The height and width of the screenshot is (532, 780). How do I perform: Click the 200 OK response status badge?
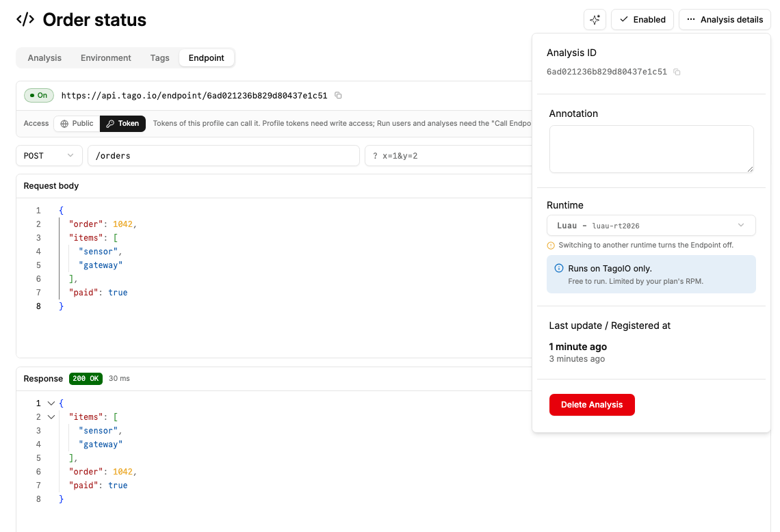86,378
